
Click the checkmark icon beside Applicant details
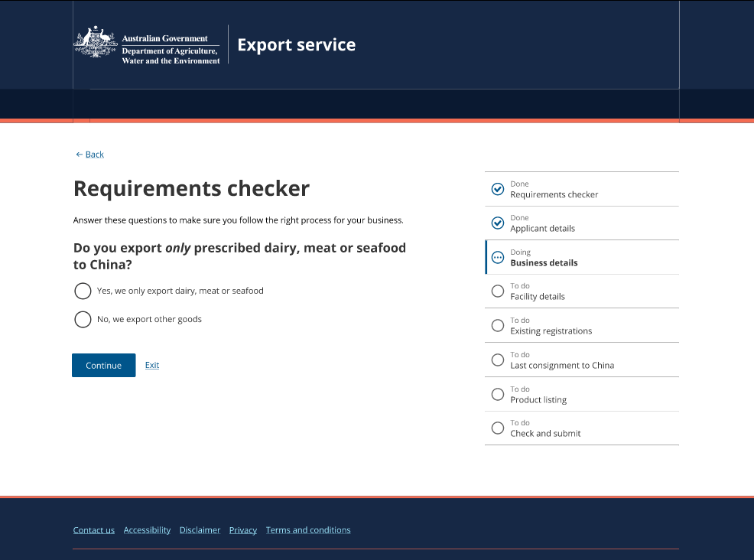[x=498, y=223]
